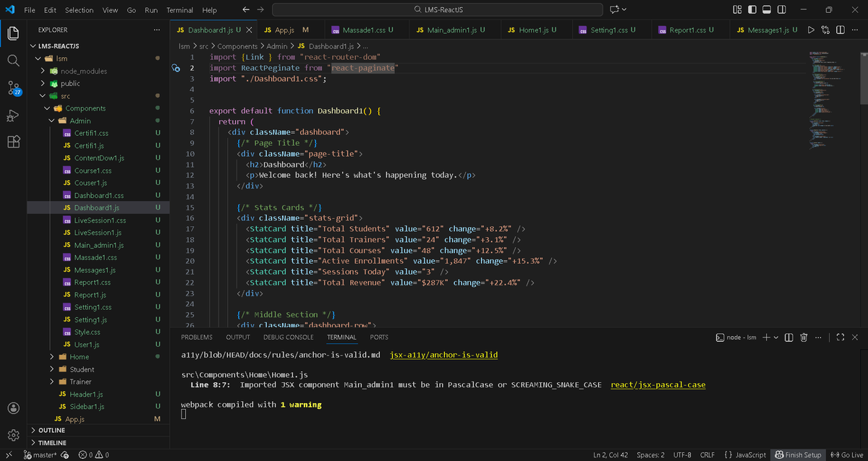Toggle the bottom Panel visibility
Image resolution: width=868 pixels, height=461 pixels.
[x=767, y=10]
